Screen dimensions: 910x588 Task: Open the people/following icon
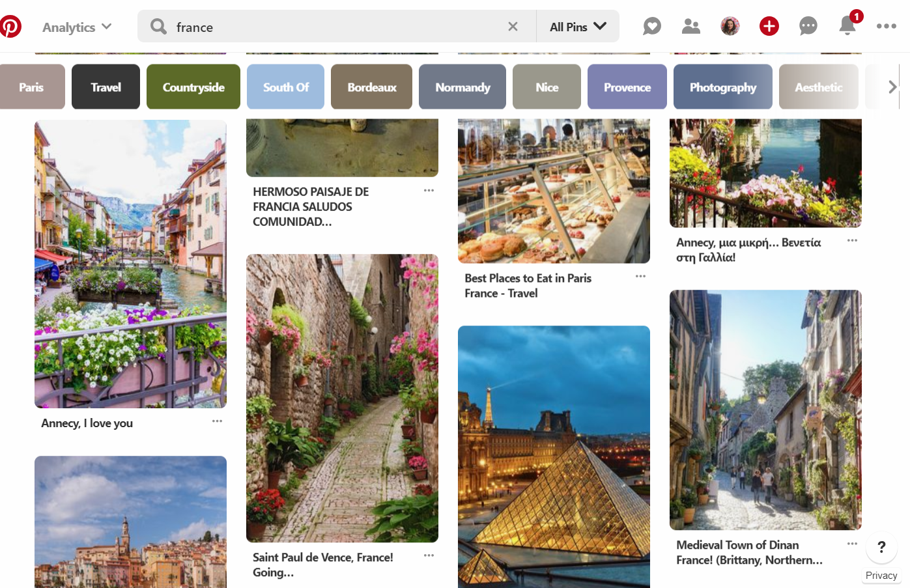click(x=690, y=26)
